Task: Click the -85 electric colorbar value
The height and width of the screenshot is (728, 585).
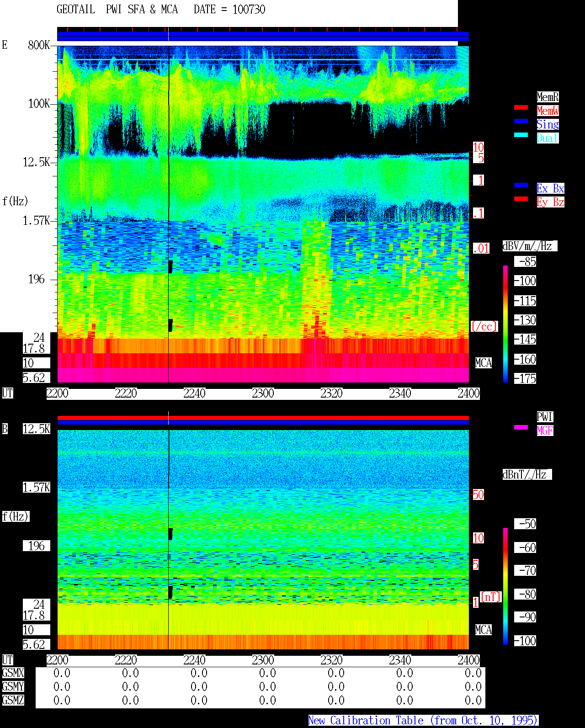Action: click(x=525, y=261)
